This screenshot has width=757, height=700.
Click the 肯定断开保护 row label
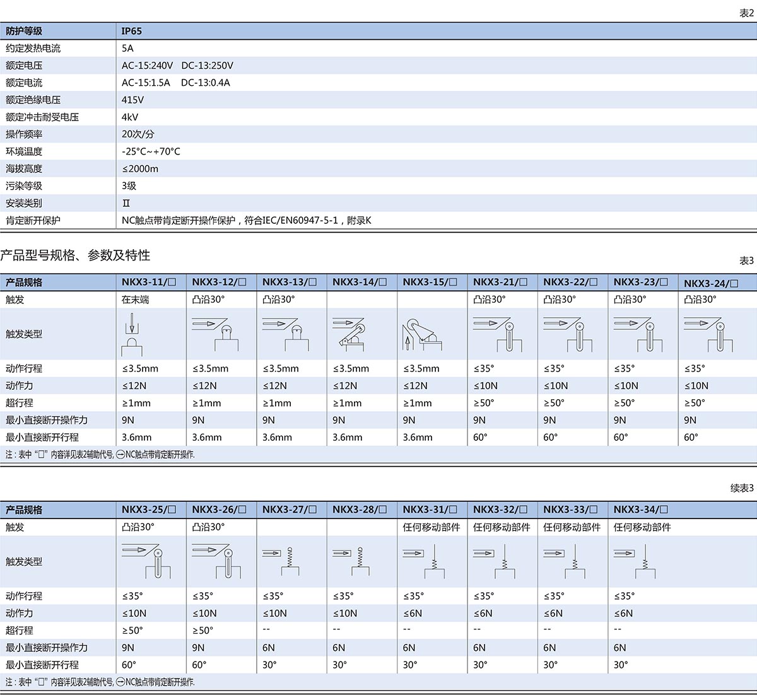click(x=33, y=220)
